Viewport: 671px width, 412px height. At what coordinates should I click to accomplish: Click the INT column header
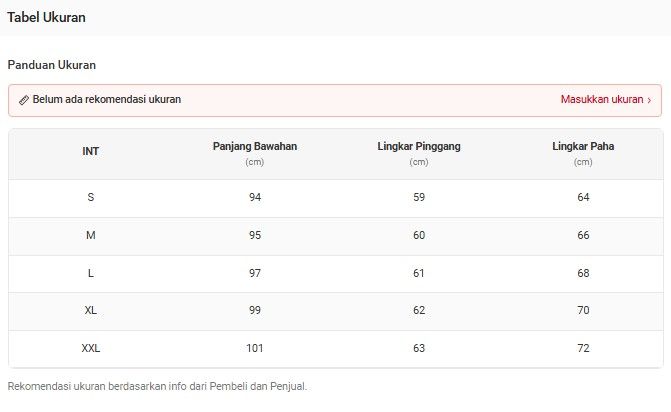91,152
